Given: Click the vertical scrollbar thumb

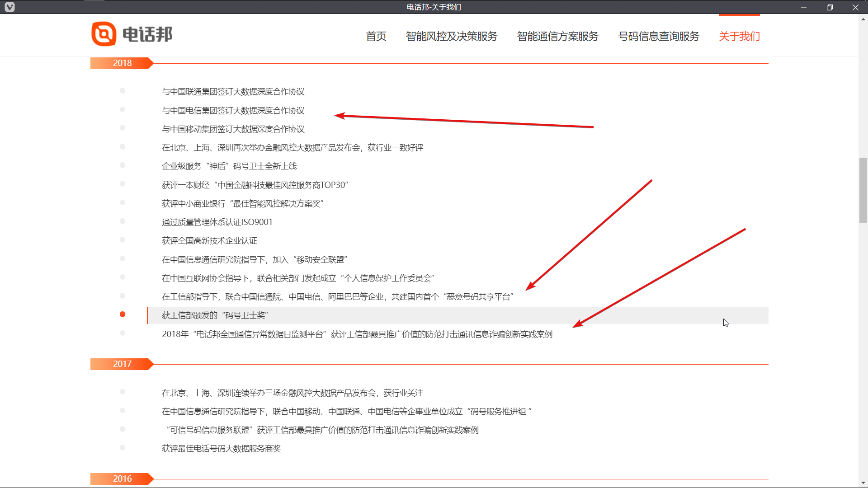Looking at the screenshot, I should click(x=863, y=190).
